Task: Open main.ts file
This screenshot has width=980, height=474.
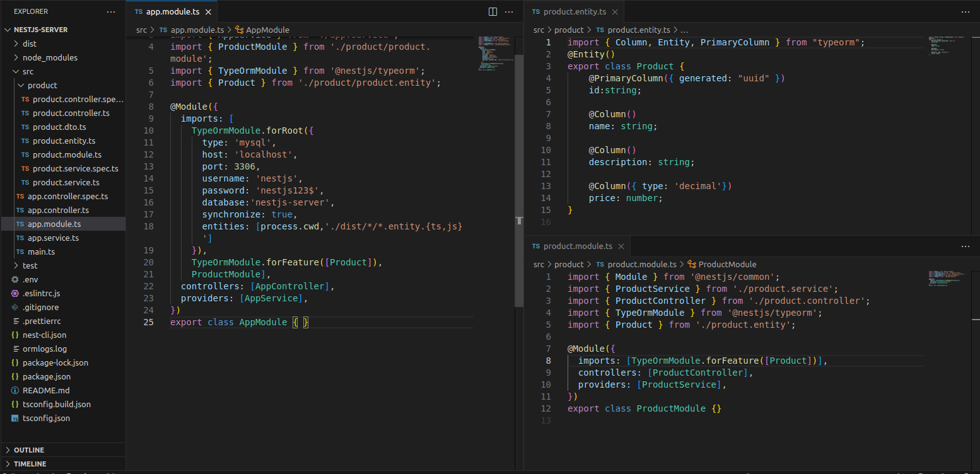Action: (x=63, y=251)
